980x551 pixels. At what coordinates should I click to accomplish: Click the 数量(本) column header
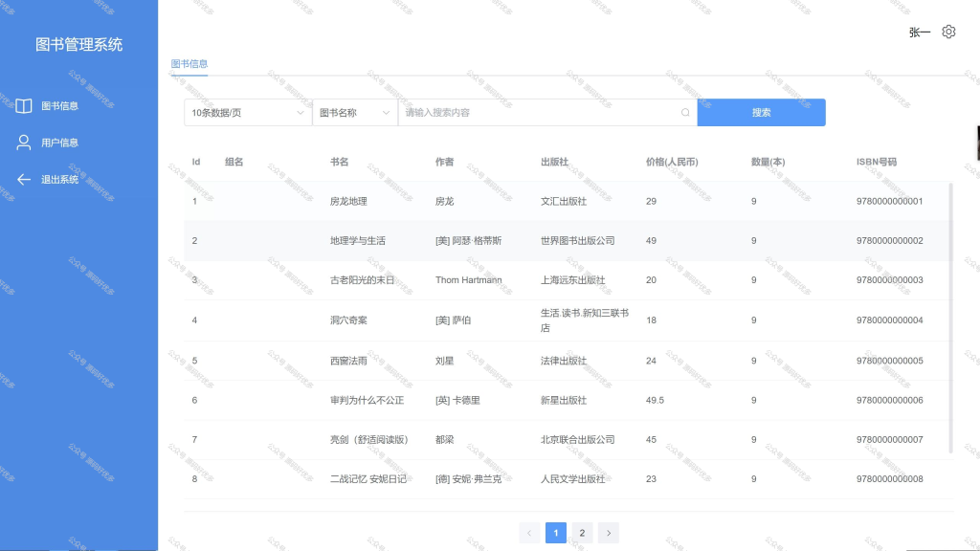[768, 162]
